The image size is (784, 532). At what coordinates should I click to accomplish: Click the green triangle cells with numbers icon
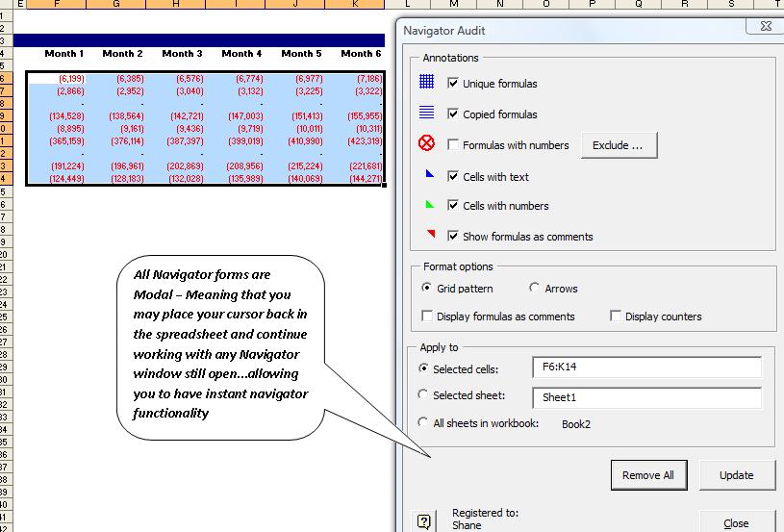pos(429,204)
